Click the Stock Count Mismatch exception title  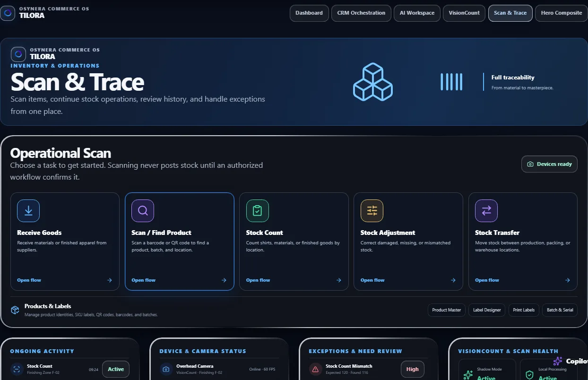point(349,366)
